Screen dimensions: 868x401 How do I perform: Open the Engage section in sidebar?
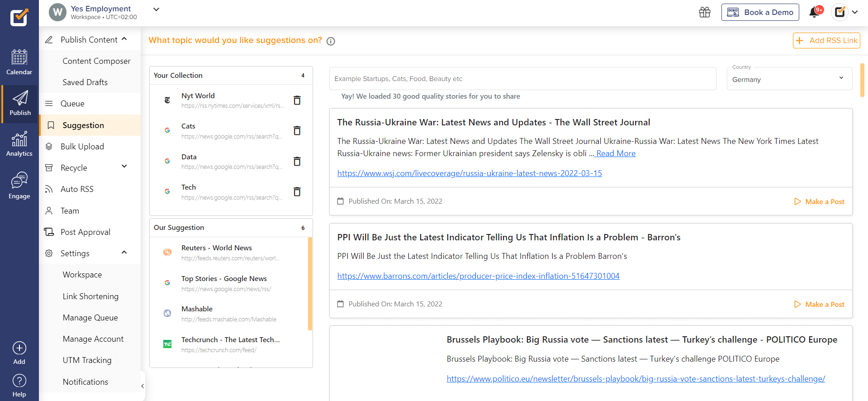[19, 186]
